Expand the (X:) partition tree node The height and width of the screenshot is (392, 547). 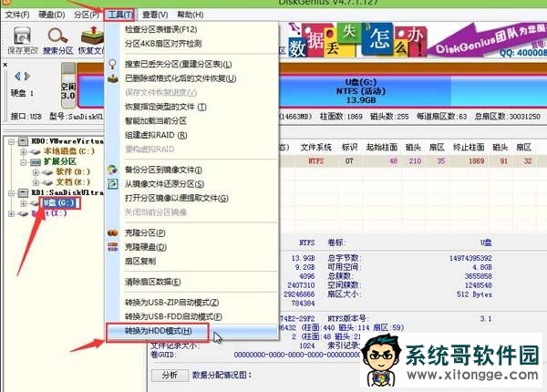11,213
